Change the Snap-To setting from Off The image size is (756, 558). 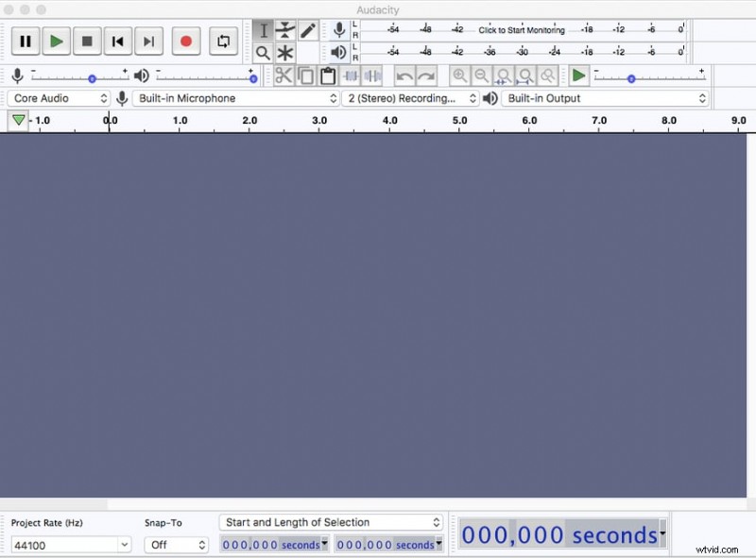[176, 545]
